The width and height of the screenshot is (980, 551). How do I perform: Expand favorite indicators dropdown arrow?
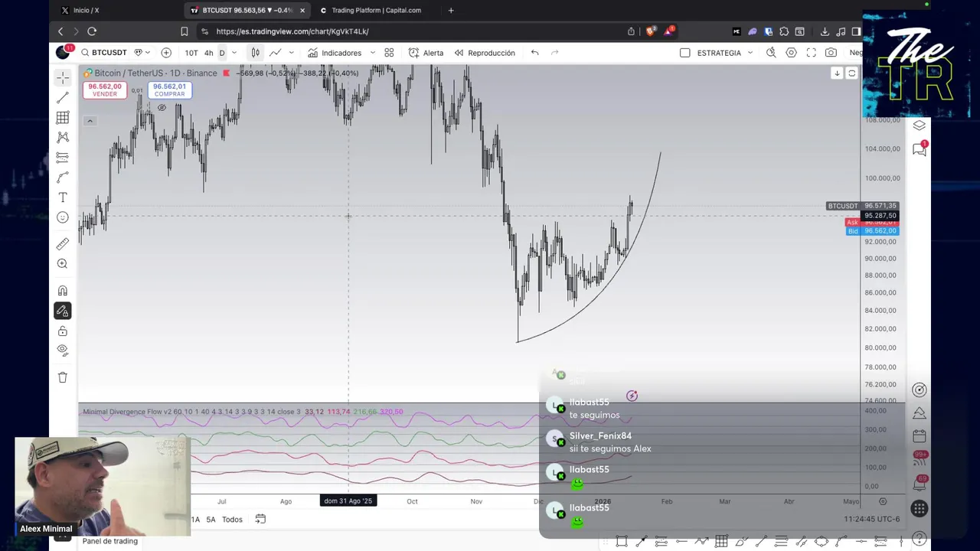click(373, 53)
